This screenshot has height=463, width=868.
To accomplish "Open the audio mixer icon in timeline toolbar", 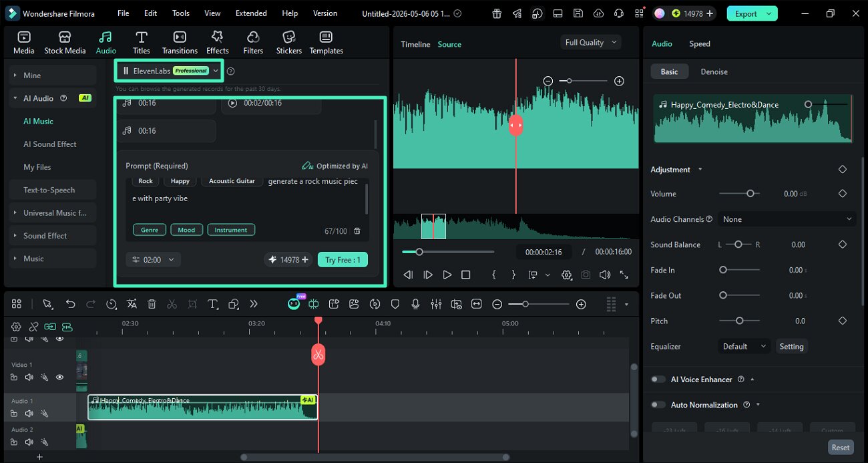I will click(436, 304).
